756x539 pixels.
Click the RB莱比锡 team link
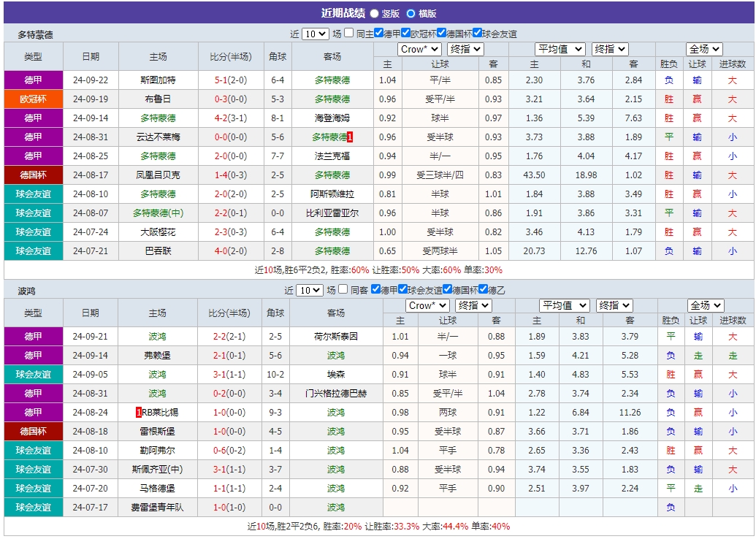(x=162, y=412)
